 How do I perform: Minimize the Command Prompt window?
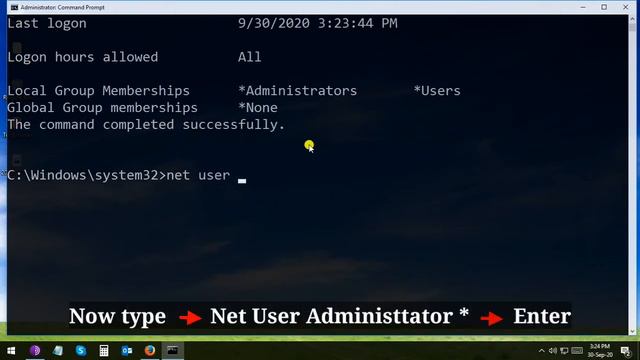click(583, 7)
